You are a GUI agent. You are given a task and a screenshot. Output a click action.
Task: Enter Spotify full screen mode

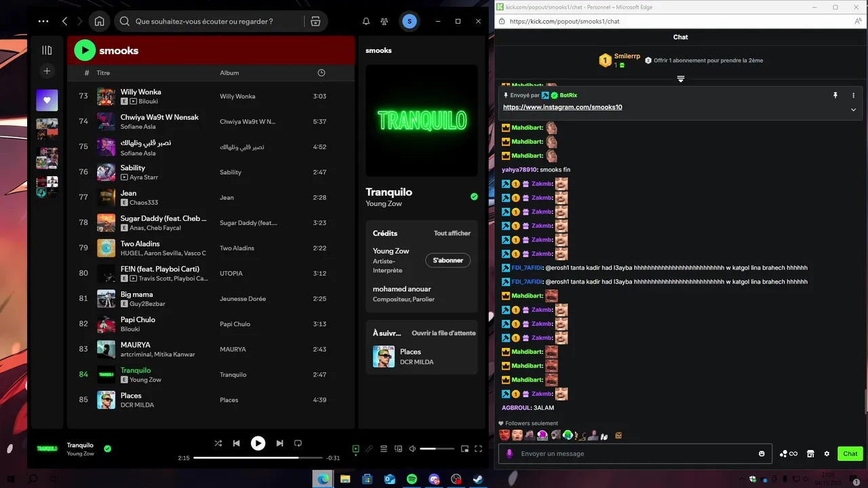pyautogui.click(x=478, y=449)
